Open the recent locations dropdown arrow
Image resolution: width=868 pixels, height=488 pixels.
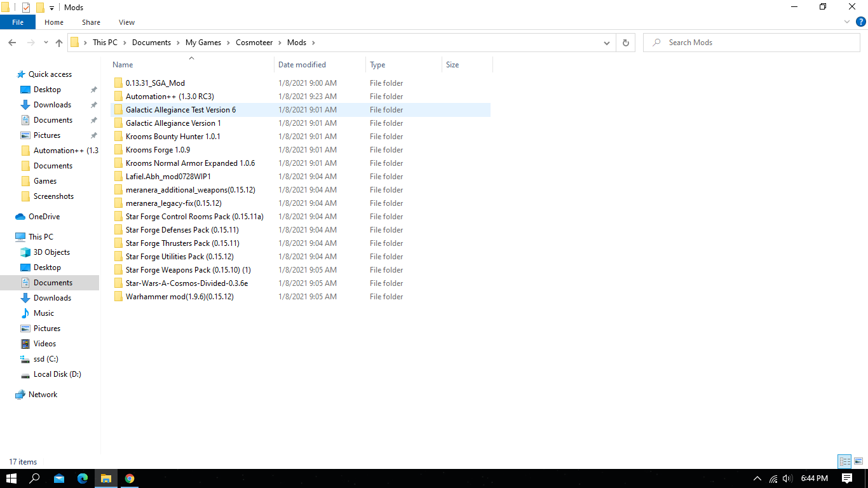tap(46, 43)
